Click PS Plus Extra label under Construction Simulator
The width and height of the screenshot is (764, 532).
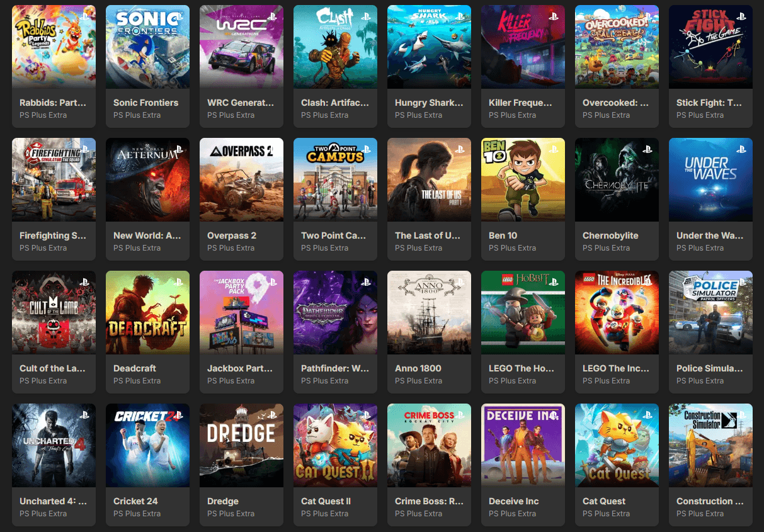(700, 514)
